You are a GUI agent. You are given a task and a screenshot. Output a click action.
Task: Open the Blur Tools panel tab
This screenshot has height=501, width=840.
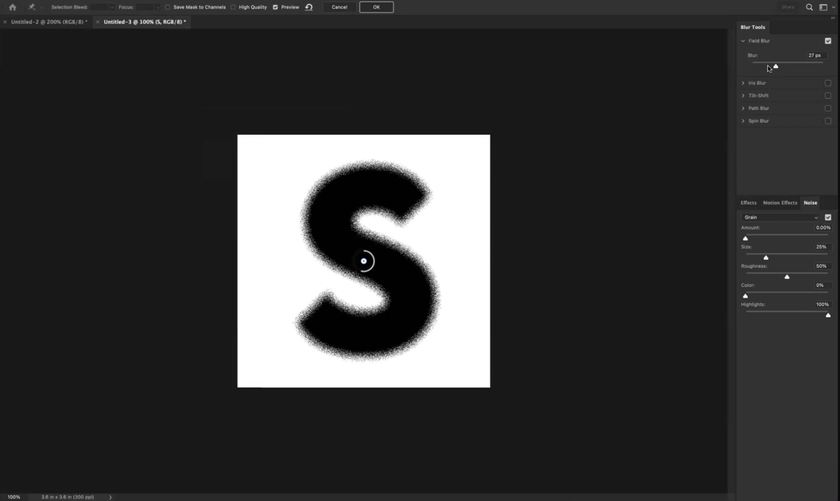[x=753, y=27]
